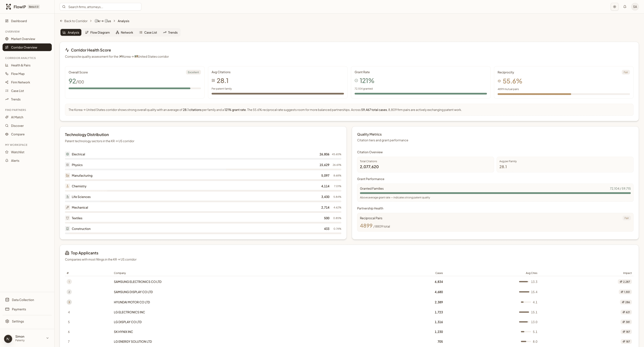Viewport: 644px width, 347px height.
Task: Open Firm Network sidebar item
Action: (20, 82)
